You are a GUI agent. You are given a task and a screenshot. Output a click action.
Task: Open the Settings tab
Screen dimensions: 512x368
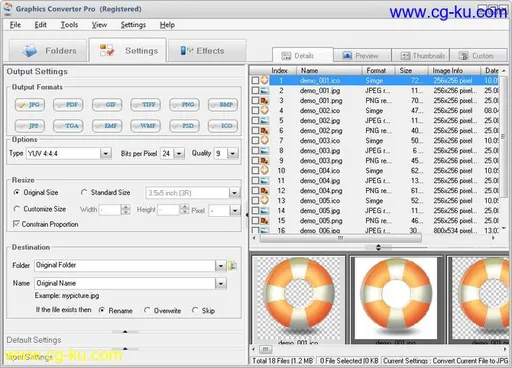pos(128,50)
